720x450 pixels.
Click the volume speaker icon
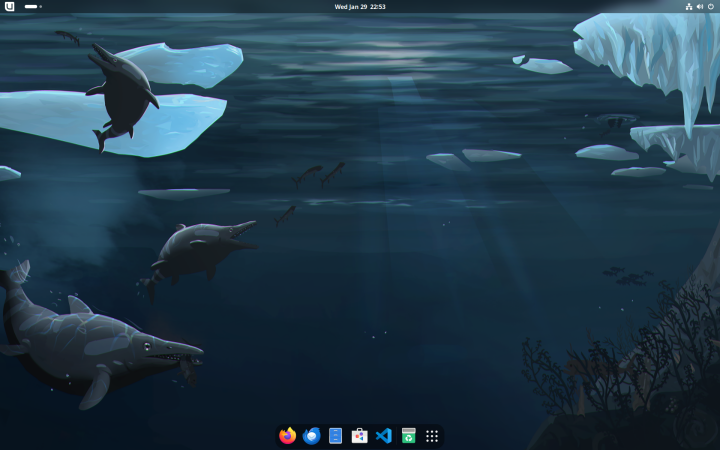click(x=699, y=6)
